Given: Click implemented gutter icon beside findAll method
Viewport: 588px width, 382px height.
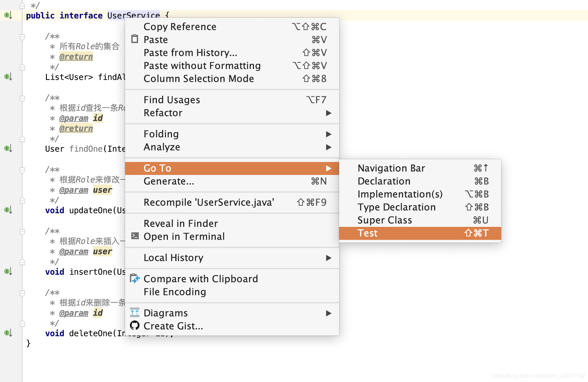Looking at the screenshot, I should point(8,77).
